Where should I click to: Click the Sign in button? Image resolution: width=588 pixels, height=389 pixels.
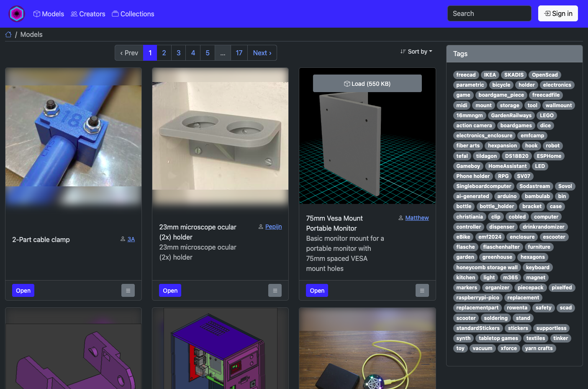point(558,13)
